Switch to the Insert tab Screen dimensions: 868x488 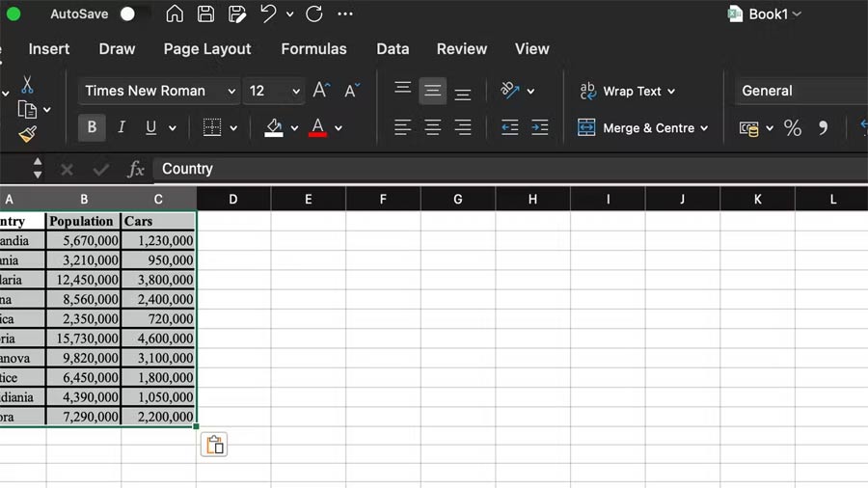tap(49, 48)
